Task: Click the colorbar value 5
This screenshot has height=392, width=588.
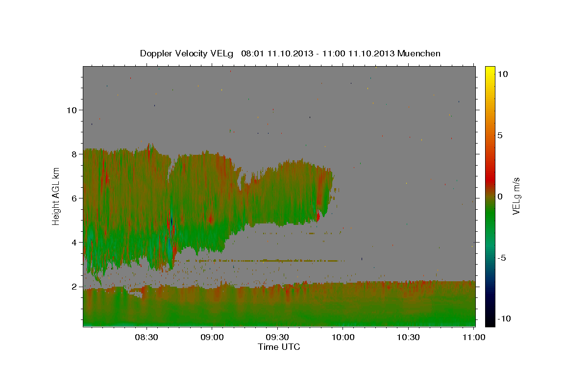Action: point(500,135)
